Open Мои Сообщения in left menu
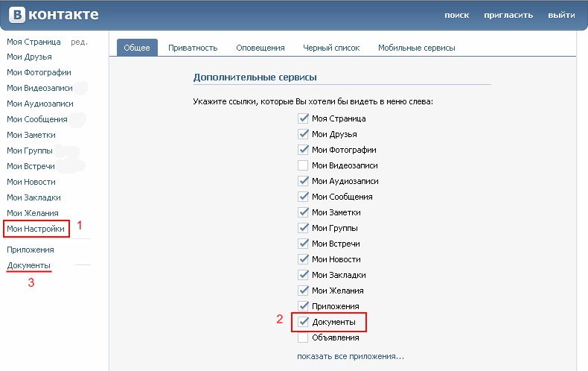 37,119
